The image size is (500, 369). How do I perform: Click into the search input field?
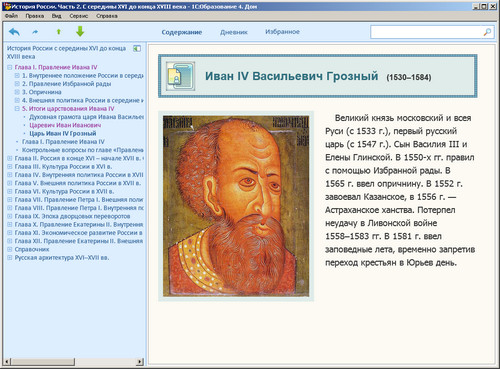click(x=426, y=32)
